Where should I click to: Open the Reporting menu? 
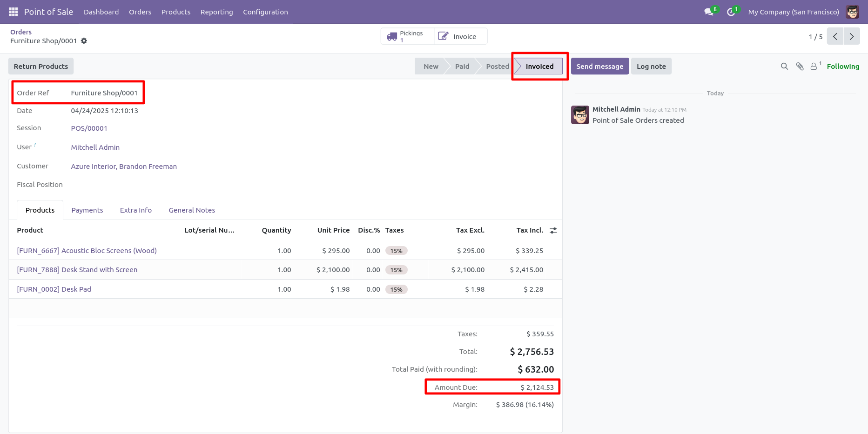[216, 12]
